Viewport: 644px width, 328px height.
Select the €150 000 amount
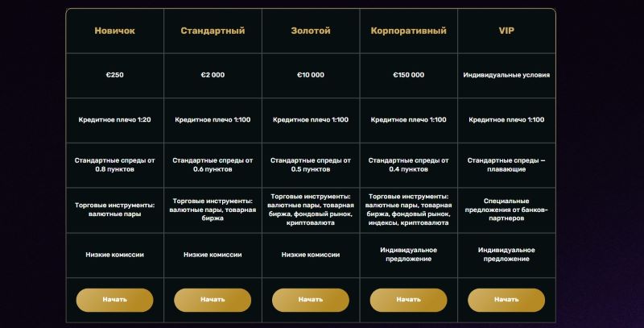(408, 75)
